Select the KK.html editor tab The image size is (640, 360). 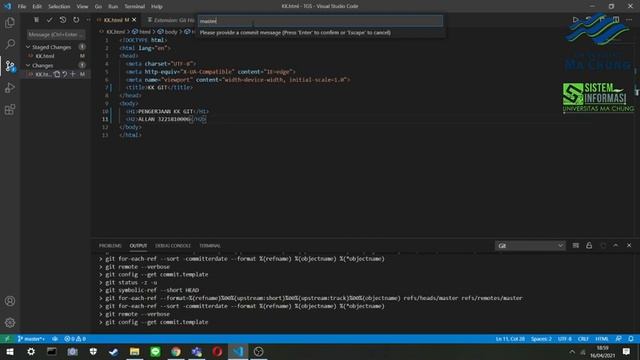(x=116, y=20)
